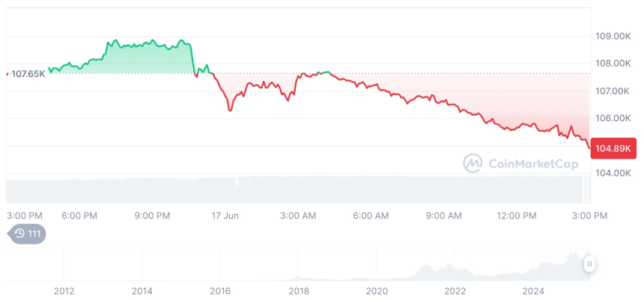Click the 111 history events badge
This screenshot has height=300, width=644.
(27, 234)
